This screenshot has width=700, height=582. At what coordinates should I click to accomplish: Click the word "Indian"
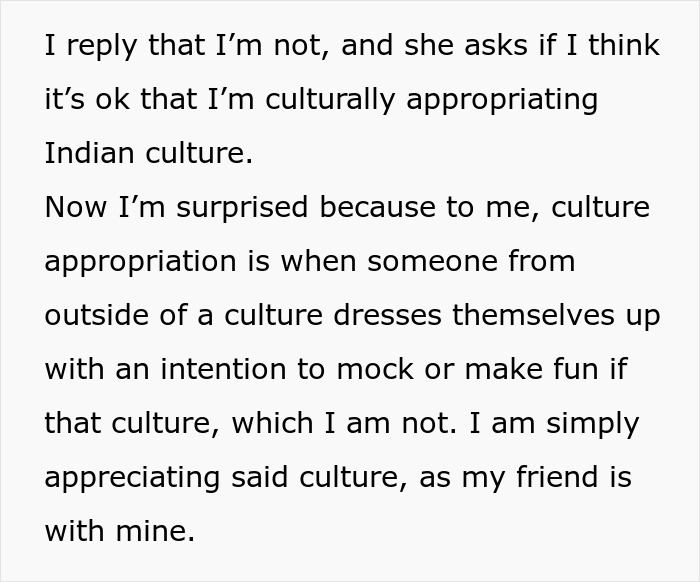90,154
